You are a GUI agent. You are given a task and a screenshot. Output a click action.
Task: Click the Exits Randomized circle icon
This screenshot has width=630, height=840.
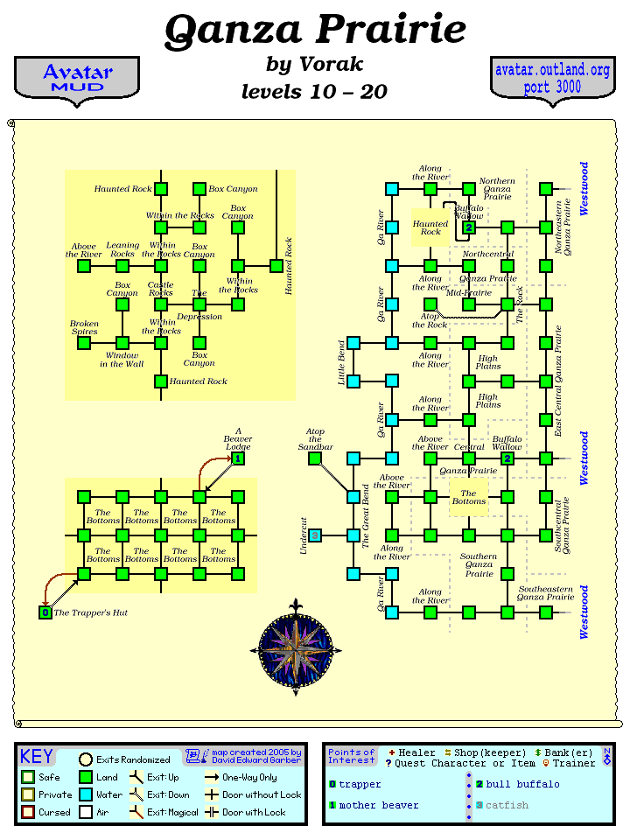pyautogui.click(x=86, y=759)
